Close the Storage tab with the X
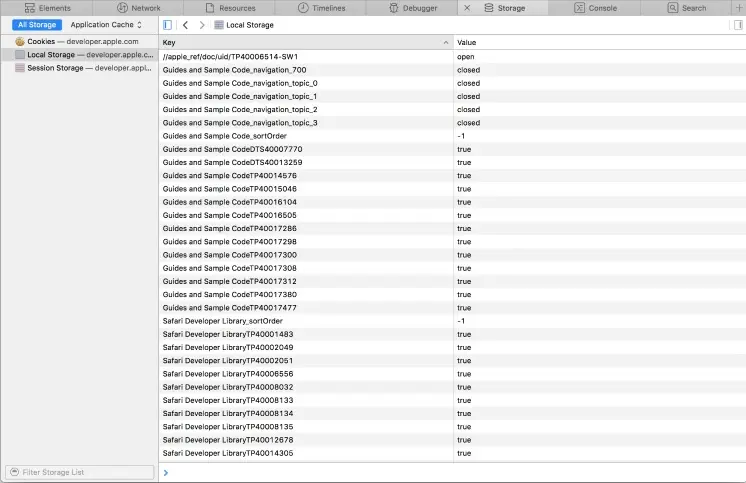 (467, 8)
